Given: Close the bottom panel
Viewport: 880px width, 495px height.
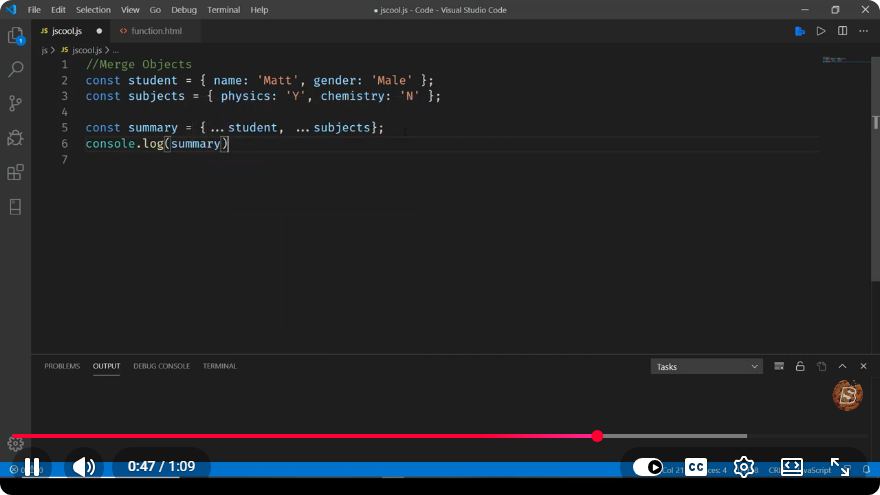Looking at the screenshot, I should pyautogui.click(x=863, y=366).
